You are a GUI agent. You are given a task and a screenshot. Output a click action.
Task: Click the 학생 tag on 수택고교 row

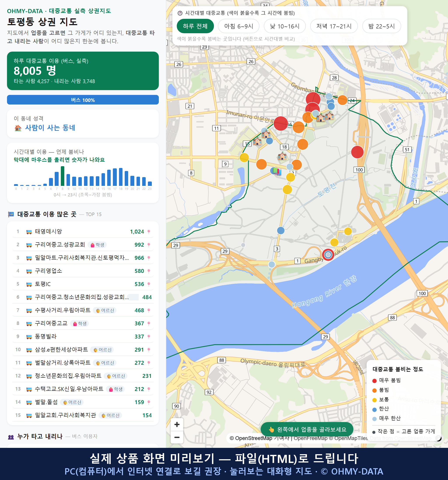(115, 389)
